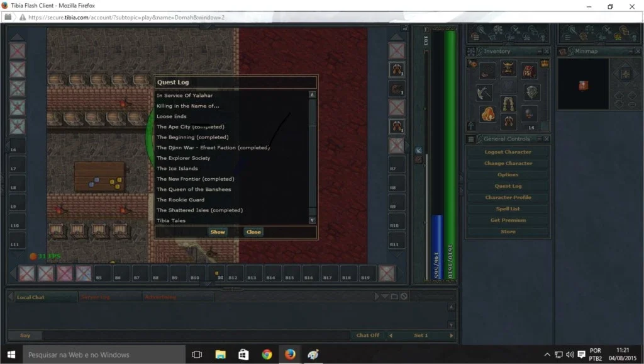Open Firefox from the Windows taskbar
Viewport: 644px width, 364px height.
point(290,355)
